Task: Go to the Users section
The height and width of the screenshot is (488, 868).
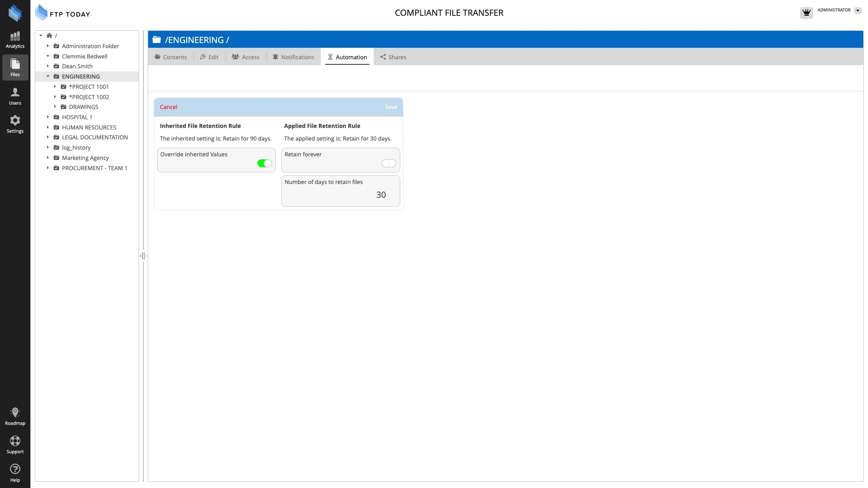Action: coord(15,96)
